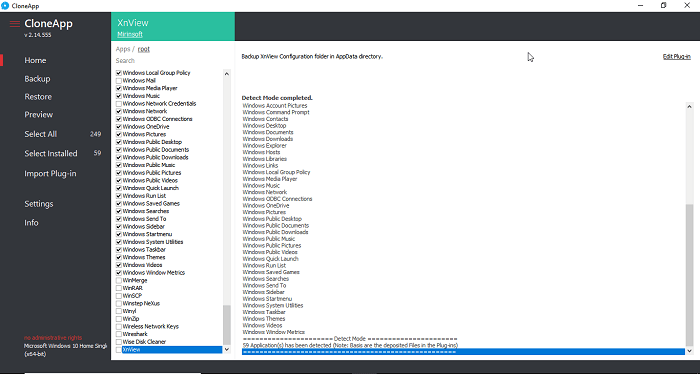Restore down the CloneApp window
Screen dimensions: 700x374
pyautogui.click(x=663, y=5)
